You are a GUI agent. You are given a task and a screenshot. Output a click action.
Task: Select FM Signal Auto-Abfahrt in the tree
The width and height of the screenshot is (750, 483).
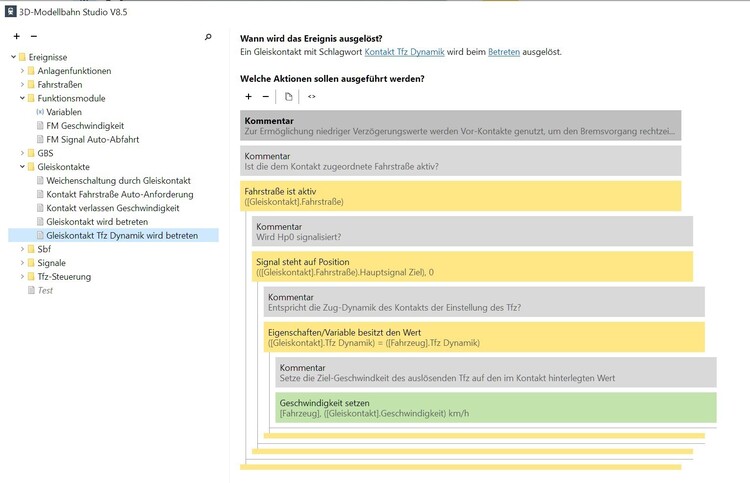pos(92,140)
